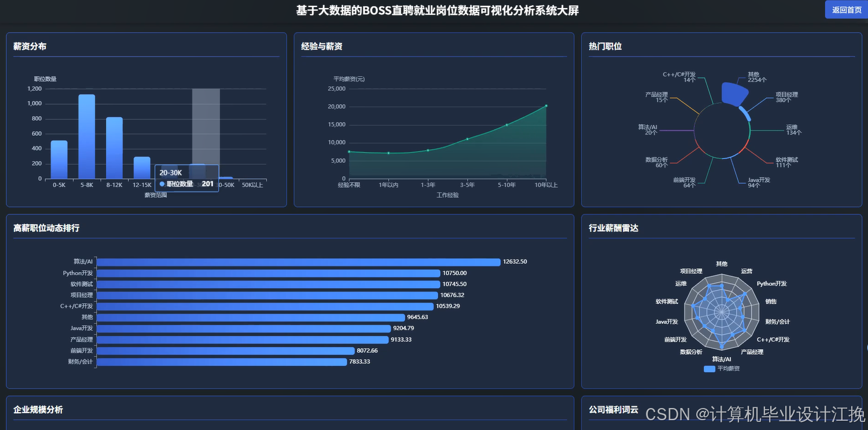Select the 5-10年 data point on line chart
This screenshot has height=430, width=868.
point(507,125)
